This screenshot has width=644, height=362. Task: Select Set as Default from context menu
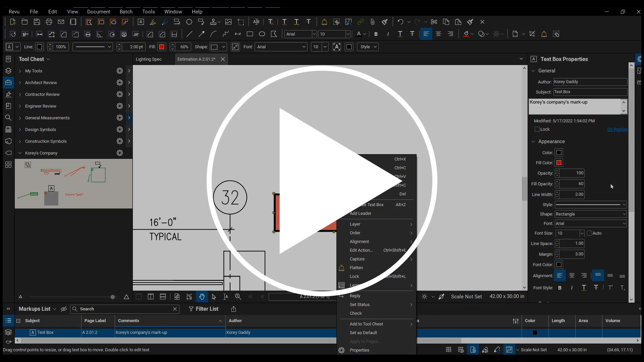tap(363, 333)
